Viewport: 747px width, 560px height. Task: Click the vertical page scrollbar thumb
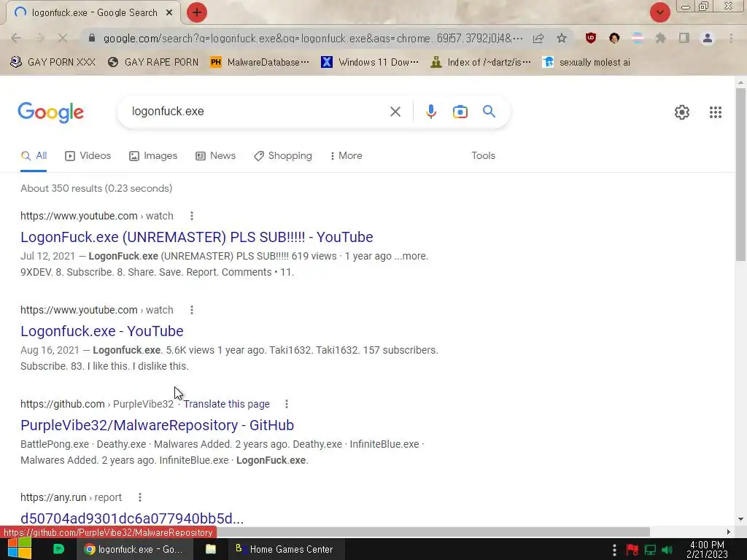740,174
